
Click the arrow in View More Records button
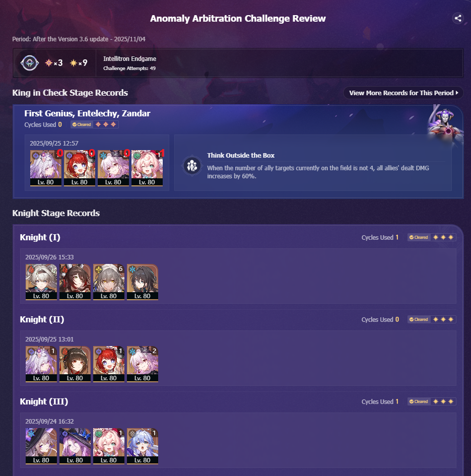coord(457,93)
